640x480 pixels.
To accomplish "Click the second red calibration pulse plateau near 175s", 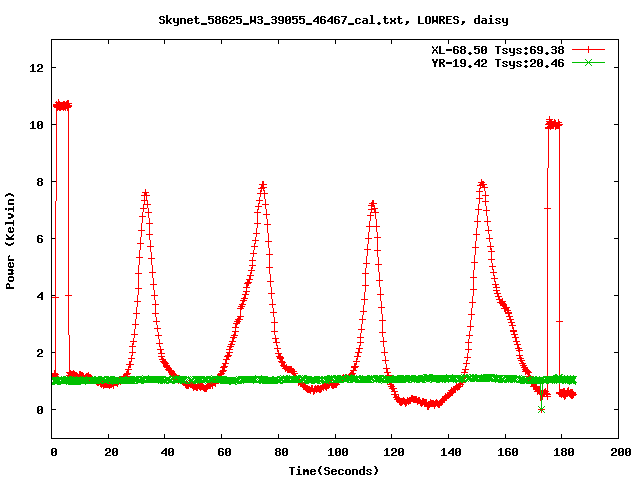I will pyautogui.click(x=554, y=124).
